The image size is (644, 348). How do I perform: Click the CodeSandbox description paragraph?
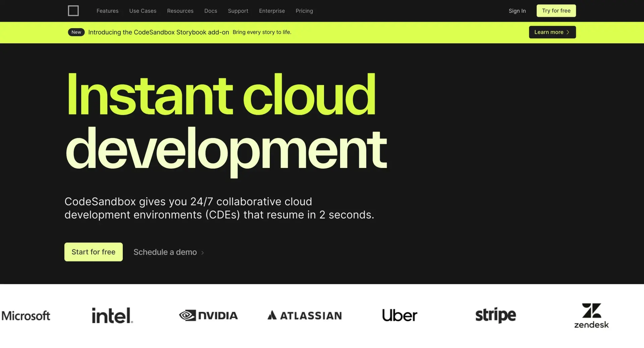click(x=219, y=208)
